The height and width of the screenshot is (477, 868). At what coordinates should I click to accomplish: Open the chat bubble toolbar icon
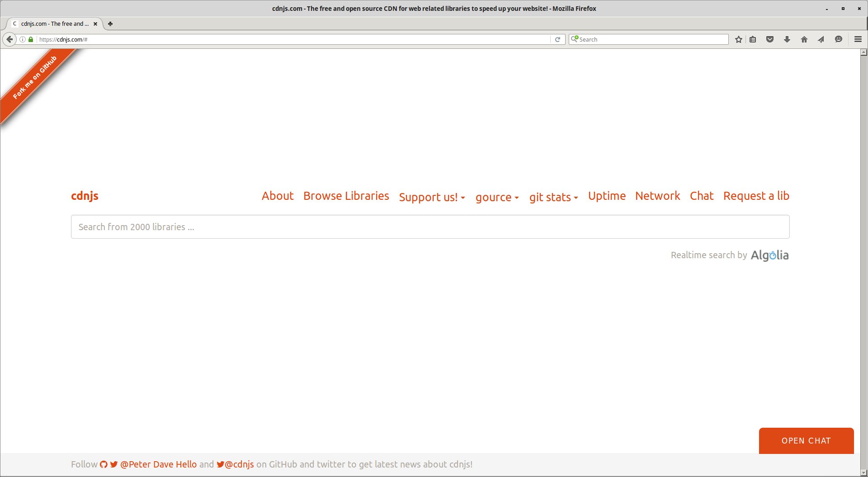[839, 39]
